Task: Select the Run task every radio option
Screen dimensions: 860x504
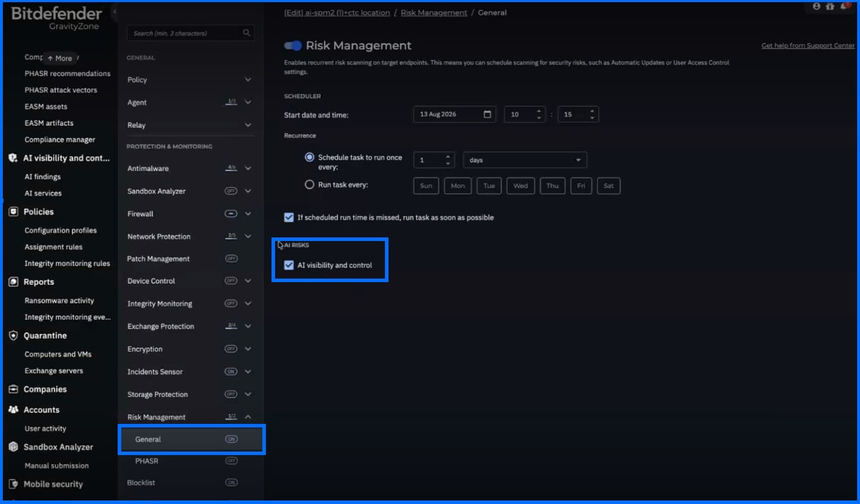Action: point(309,184)
